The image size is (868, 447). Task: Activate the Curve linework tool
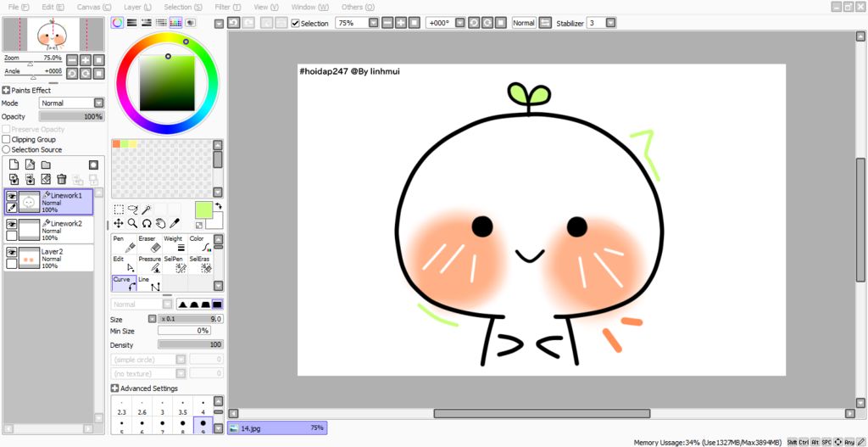tap(124, 283)
